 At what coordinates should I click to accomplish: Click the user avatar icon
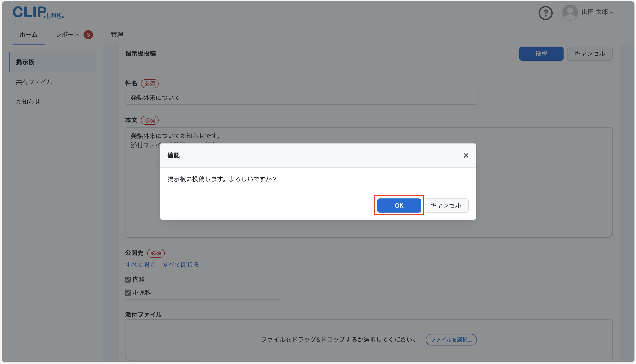point(570,12)
